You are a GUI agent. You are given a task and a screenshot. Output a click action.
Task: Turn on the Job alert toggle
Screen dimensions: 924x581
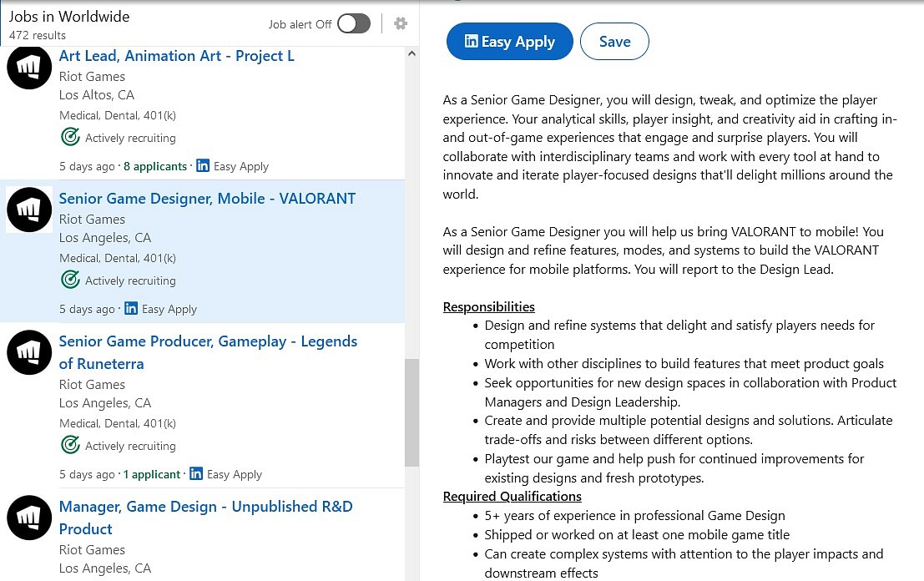click(x=354, y=23)
